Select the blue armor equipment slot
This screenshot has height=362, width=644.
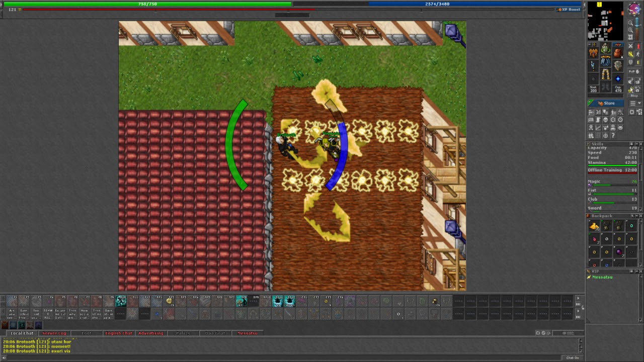[605, 61]
